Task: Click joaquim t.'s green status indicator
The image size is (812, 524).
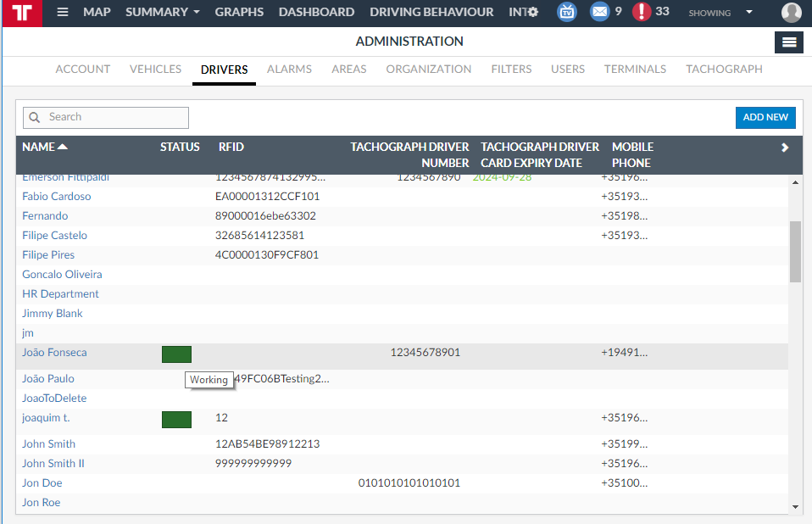Action: coord(176,420)
